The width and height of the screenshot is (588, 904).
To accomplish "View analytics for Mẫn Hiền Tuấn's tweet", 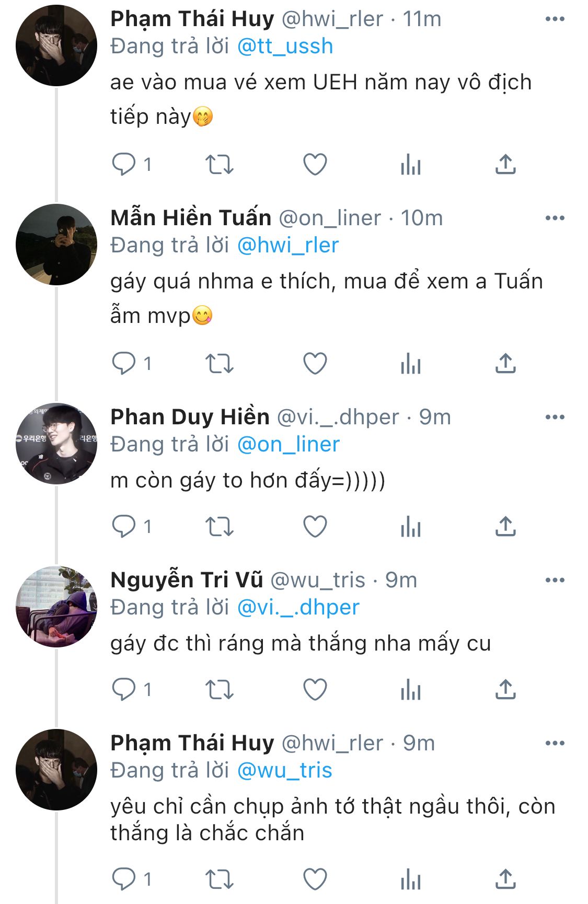I will coord(411,364).
